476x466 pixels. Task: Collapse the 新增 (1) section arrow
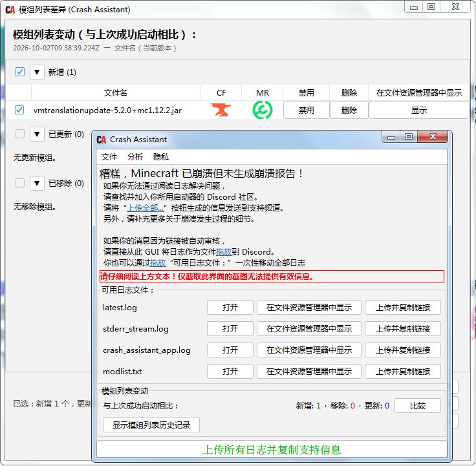pos(37,72)
